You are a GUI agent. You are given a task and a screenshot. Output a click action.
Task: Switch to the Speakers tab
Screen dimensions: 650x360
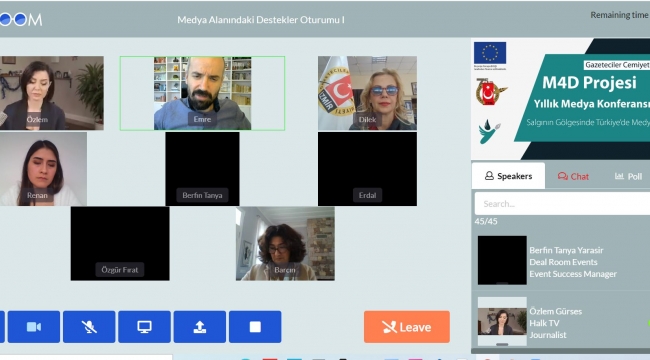coord(508,176)
